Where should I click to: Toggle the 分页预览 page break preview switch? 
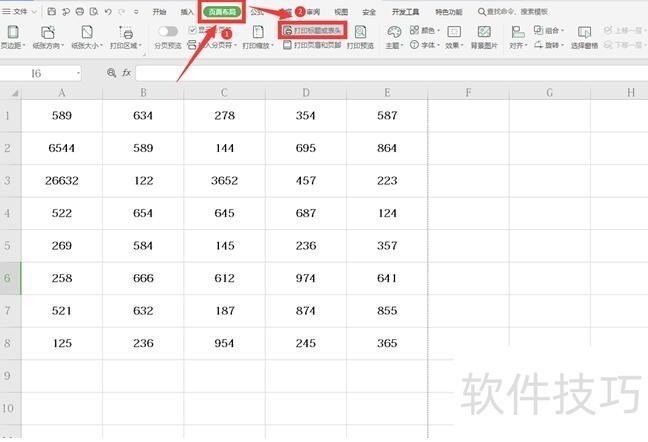(x=168, y=31)
